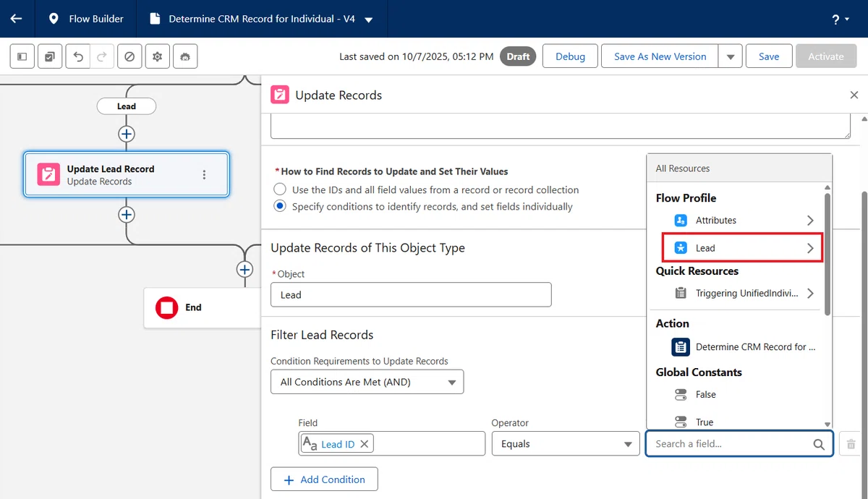Screen dimensions: 868x499
Task: Click Save As New Version
Action: pyautogui.click(x=660, y=56)
